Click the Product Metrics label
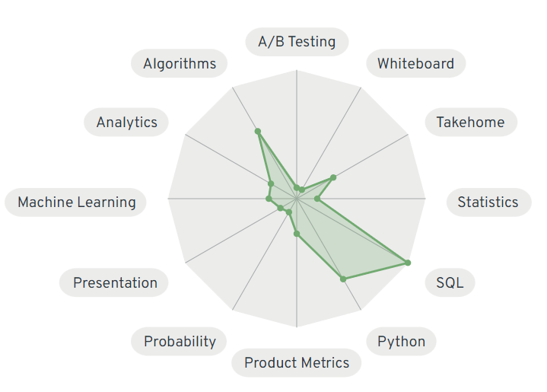 point(297,363)
